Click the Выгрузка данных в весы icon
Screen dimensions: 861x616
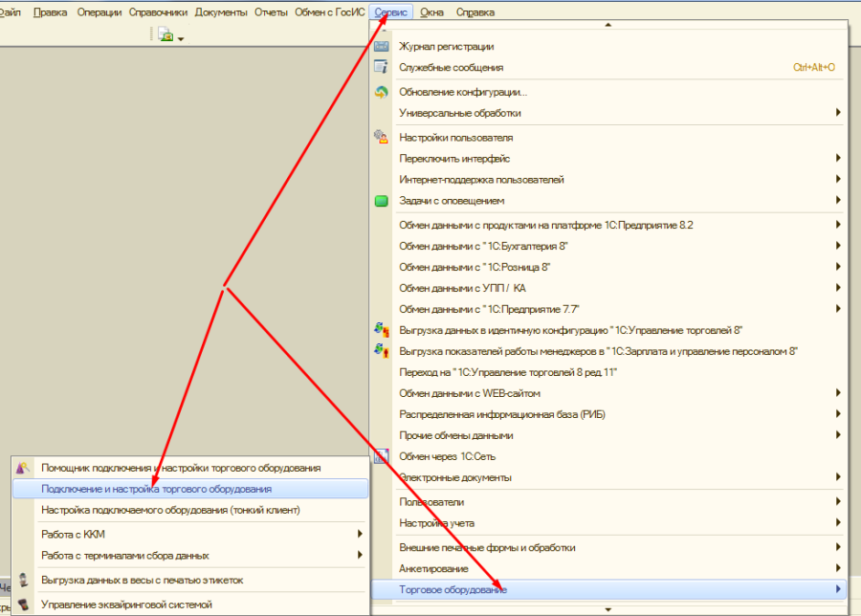tap(23, 580)
